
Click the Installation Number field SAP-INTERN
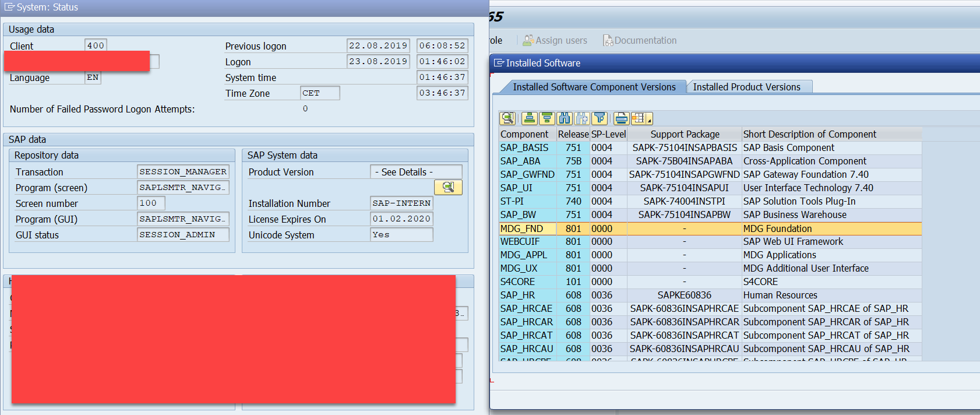coord(401,203)
